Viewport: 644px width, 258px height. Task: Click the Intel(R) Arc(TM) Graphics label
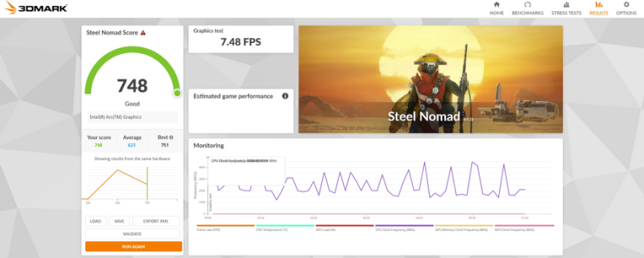tap(132, 117)
